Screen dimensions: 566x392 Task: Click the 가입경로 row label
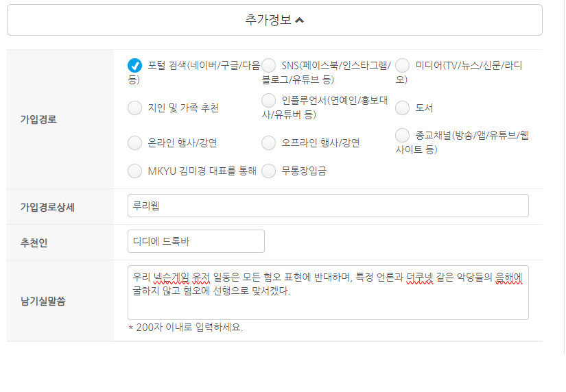[x=38, y=119]
